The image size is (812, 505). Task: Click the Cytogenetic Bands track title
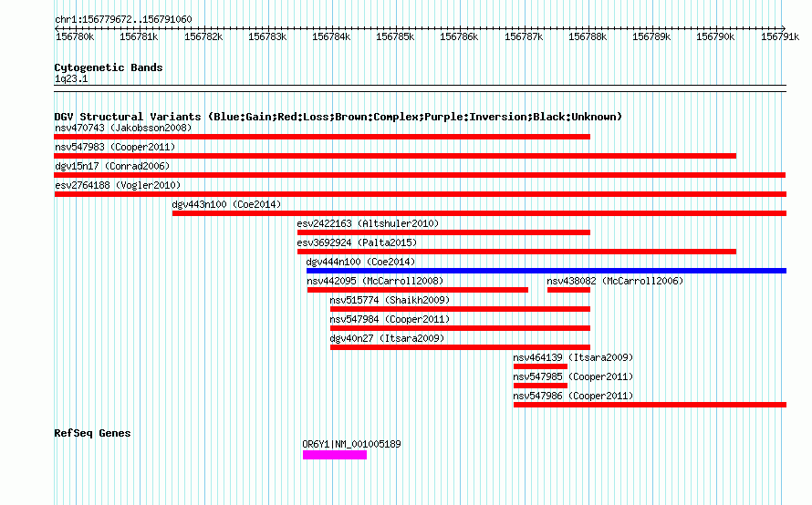pos(109,67)
